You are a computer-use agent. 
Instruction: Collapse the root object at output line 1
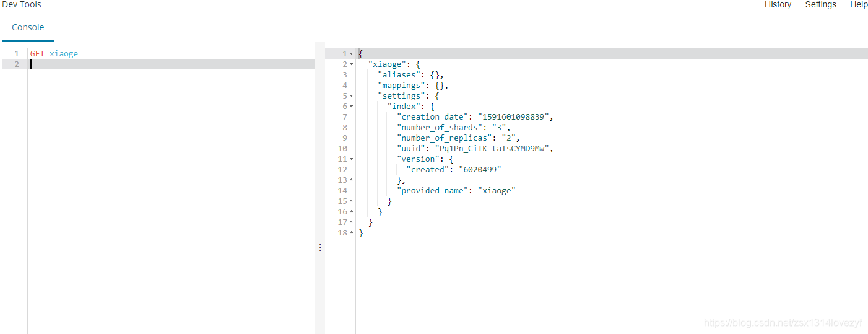tap(352, 54)
